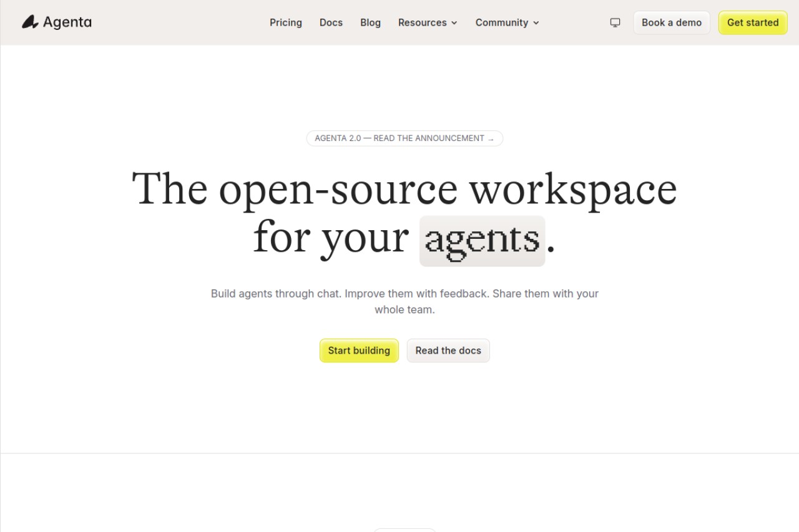Open the Agenta 2.0 announcement pill
This screenshot has height=532, width=799.
click(x=404, y=138)
